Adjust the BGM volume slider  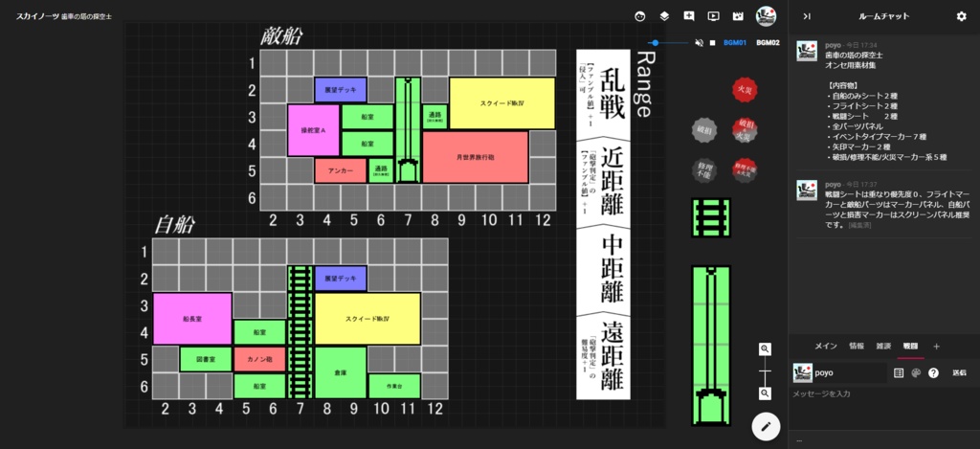pyautogui.click(x=667, y=43)
